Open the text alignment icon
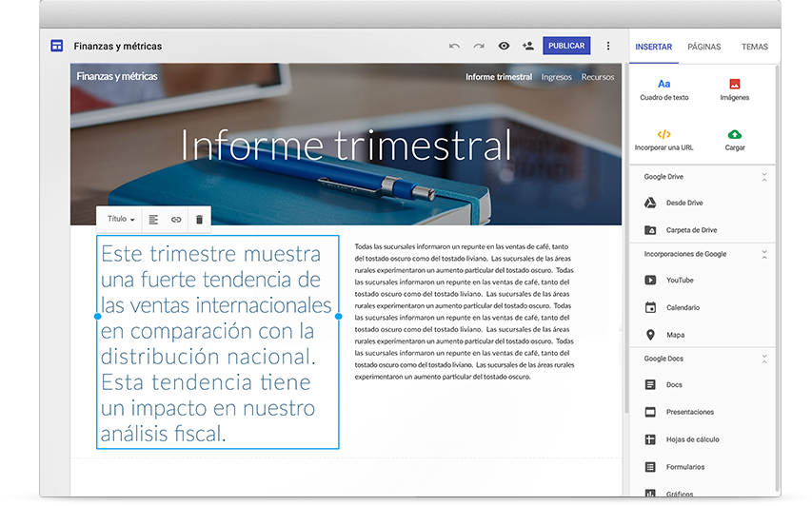 153,220
